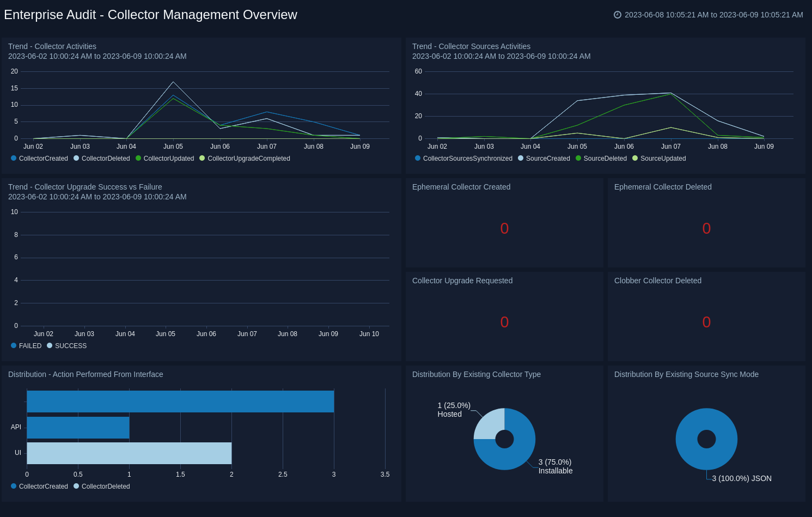Toggle CollectorUpgradeCompleted series in the legend
Image resolution: width=812 pixels, height=517 pixels.
[248, 159]
